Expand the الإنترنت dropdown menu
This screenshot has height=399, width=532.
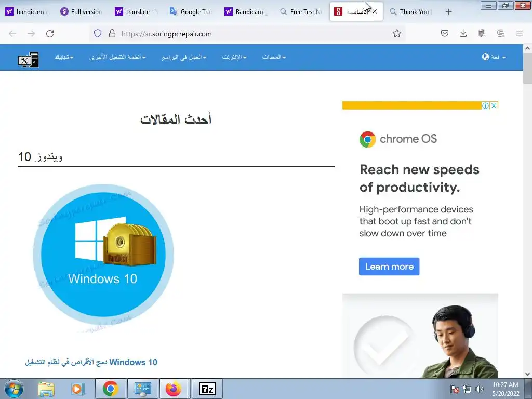[234, 57]
